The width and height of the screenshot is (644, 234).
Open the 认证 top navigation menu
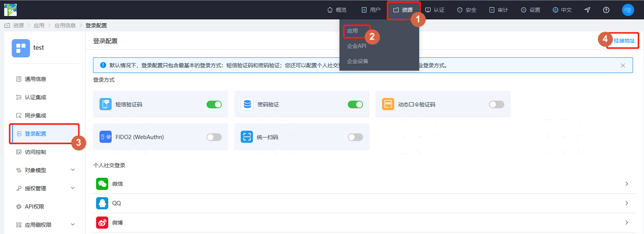[434, 10]
